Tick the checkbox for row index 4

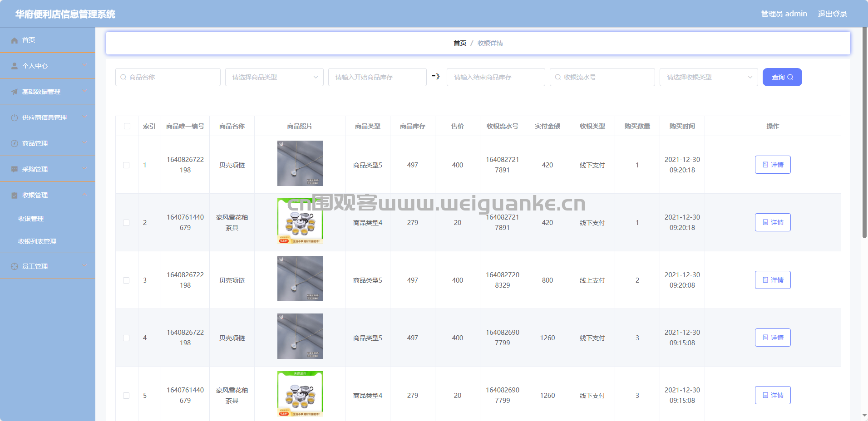126,338
